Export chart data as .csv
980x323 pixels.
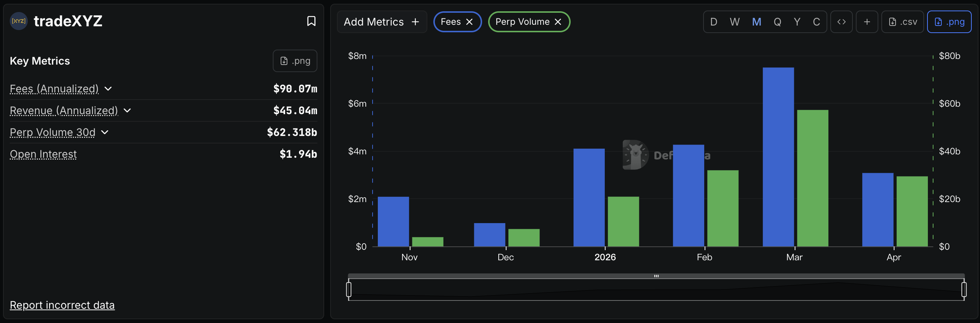click(x=902, y=22)
